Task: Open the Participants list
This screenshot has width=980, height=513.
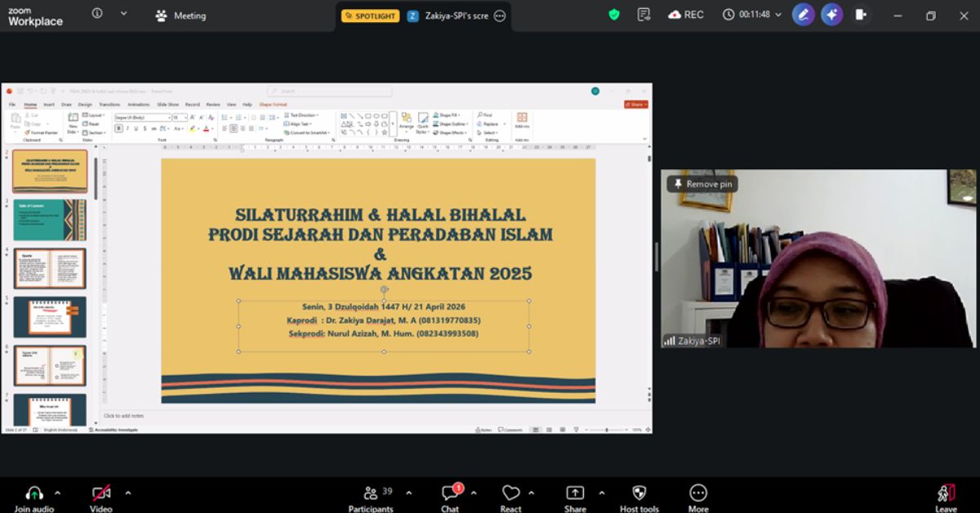Action: tap(370, 494)
